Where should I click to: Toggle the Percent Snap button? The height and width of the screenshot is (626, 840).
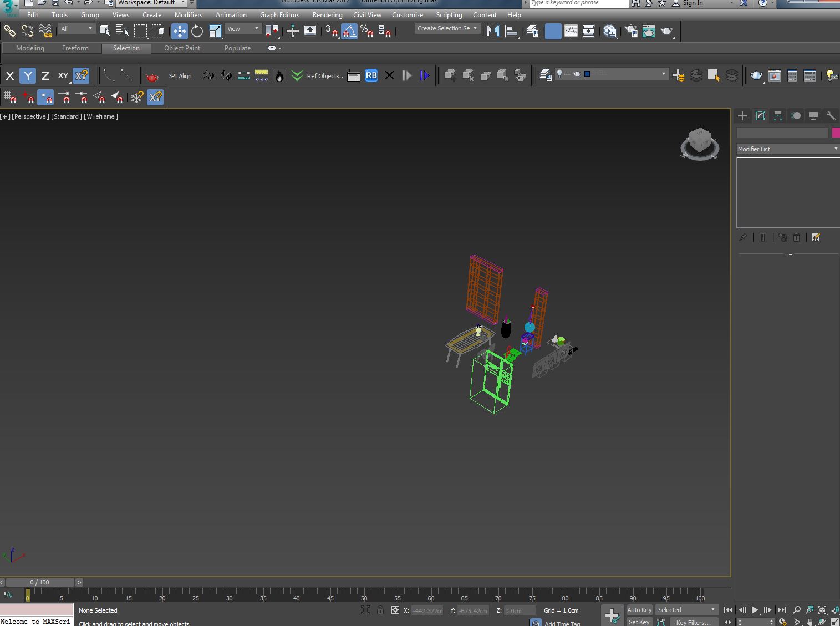point(366,30)
